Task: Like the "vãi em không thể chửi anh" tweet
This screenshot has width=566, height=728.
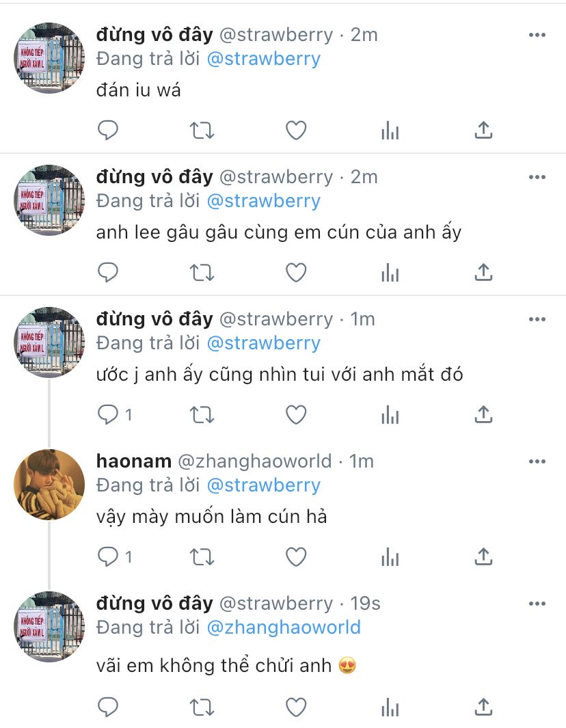Action: 296,707
